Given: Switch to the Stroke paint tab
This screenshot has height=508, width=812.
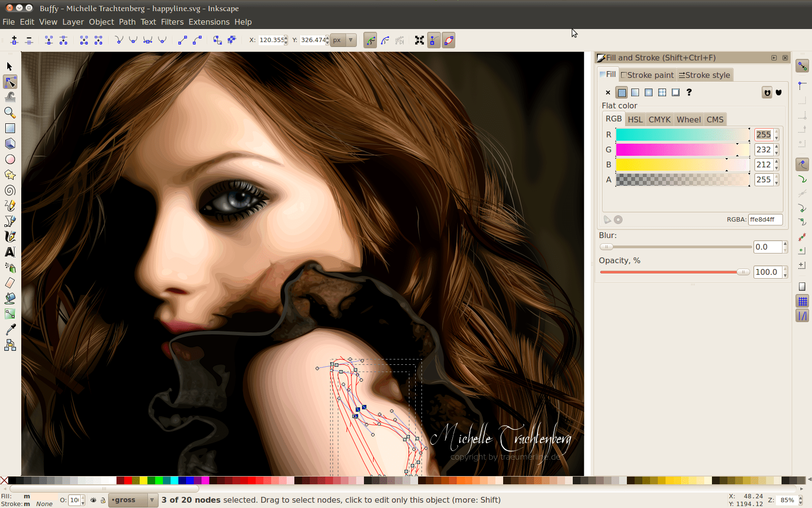Looking at the screenshot, I should tap(647, 75).
